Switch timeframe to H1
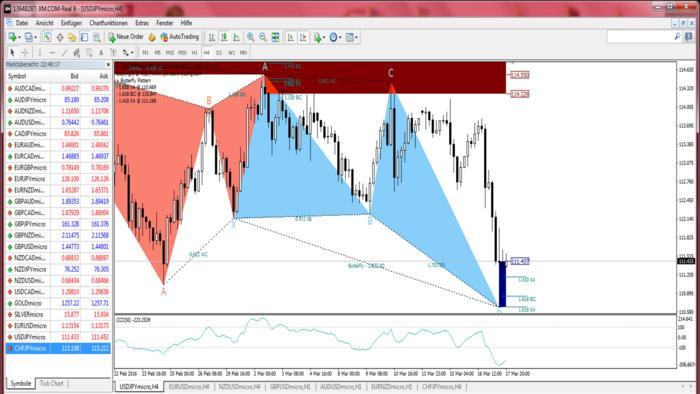Viewport: 700px width, 394px height. coord(194,53)
